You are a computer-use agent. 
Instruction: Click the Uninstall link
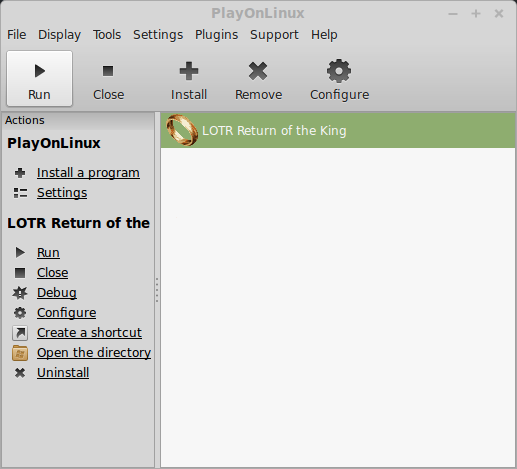point(63,373)
